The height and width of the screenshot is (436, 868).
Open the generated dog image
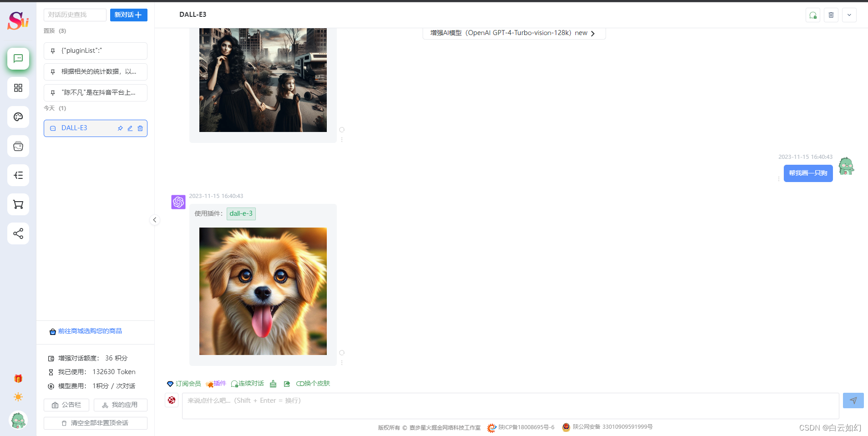[263, 291]
